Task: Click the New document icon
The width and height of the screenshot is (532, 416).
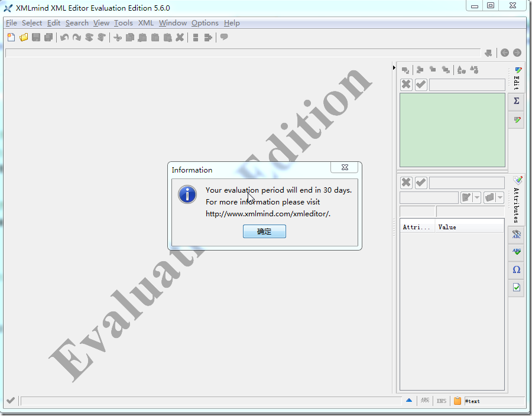Action: (x=11, y=37)
